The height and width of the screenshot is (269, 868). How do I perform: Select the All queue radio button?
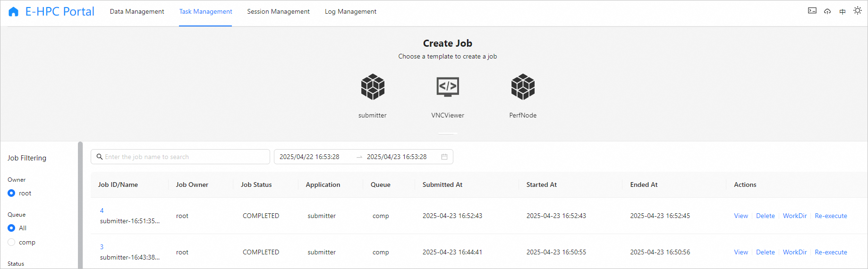point(11,228)
